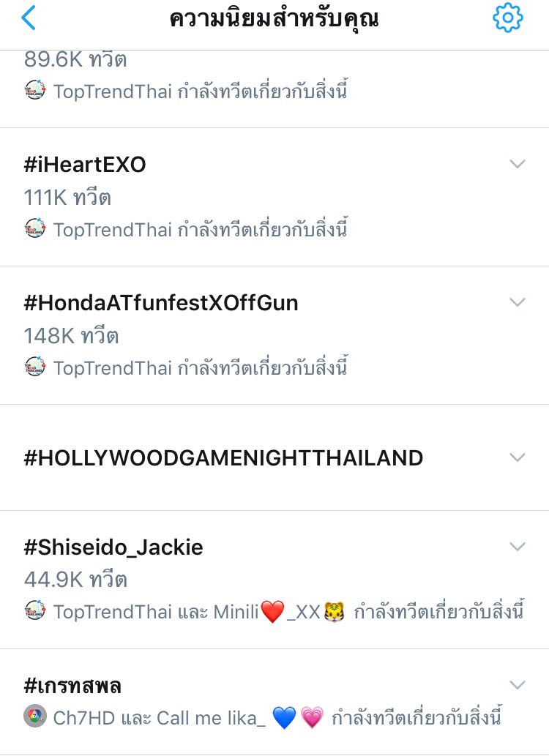Viewport: 549px width, 756px height.
Task: Tap TopTrendThai avatar under 89.6K tweets
Action: tap(35, 91)
